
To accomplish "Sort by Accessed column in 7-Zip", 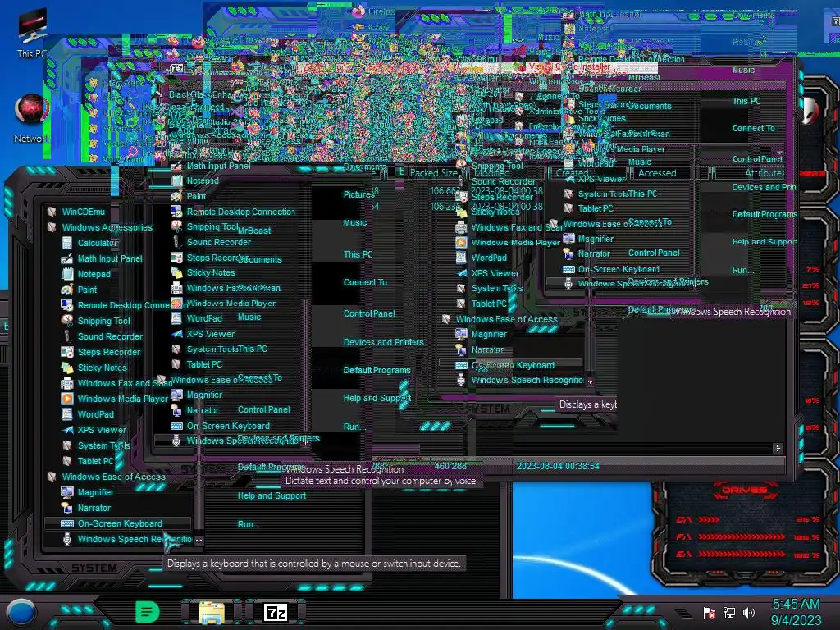I will [657, 172].
